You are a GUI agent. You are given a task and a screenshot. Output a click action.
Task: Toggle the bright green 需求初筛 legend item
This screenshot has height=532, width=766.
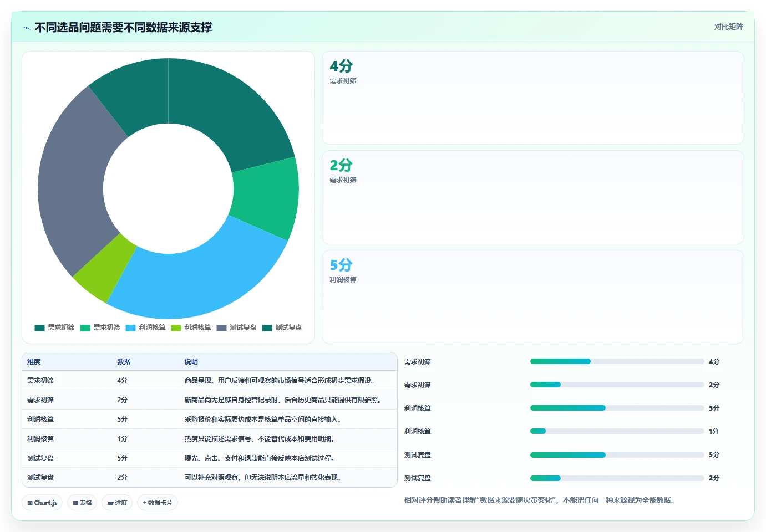(x=100, y=328)
